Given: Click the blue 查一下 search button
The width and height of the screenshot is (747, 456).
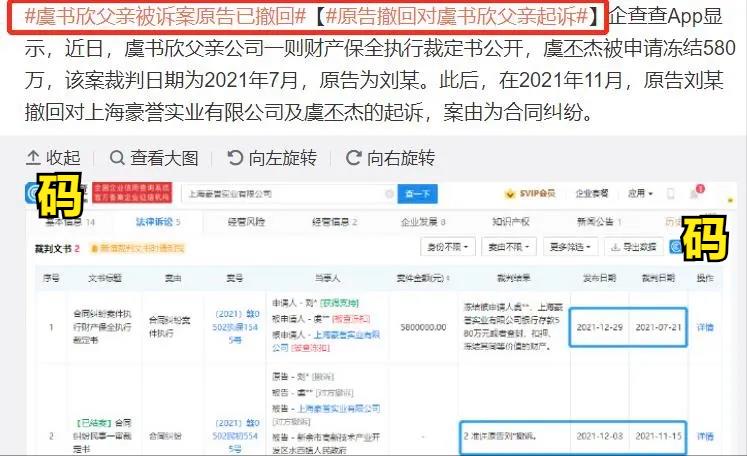Looking at the screenshot, I should coord(417,194).
